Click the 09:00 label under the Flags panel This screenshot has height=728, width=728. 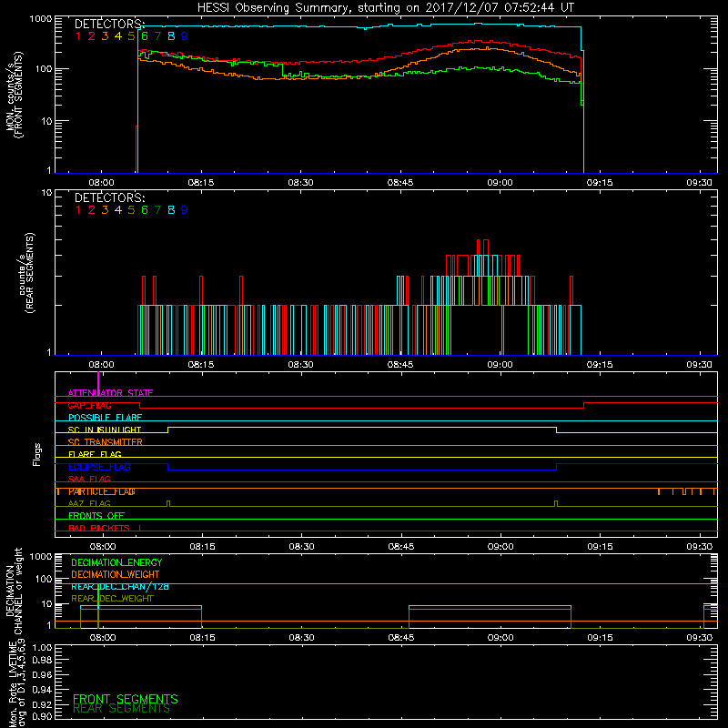pyautogui.click(x=500, y=547)
